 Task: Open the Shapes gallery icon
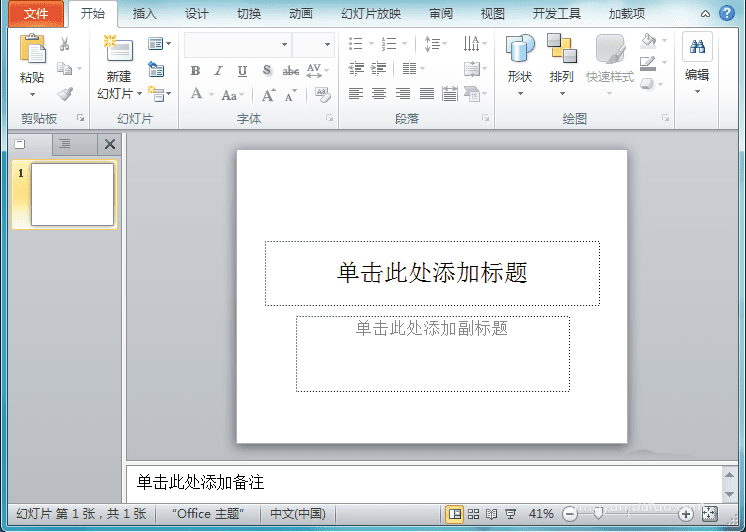[x=520, y=48]
